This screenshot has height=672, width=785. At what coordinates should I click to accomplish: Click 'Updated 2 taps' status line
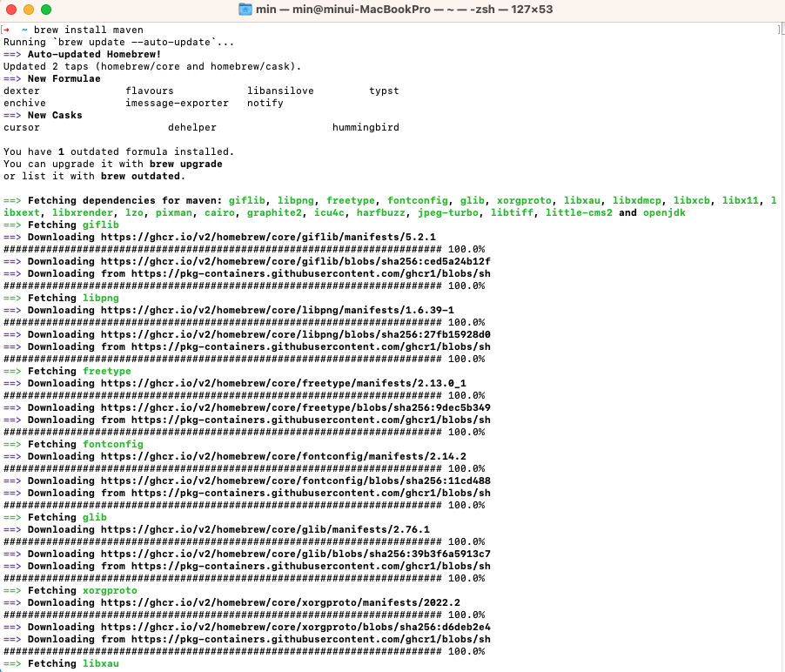(x=152, y=67)
